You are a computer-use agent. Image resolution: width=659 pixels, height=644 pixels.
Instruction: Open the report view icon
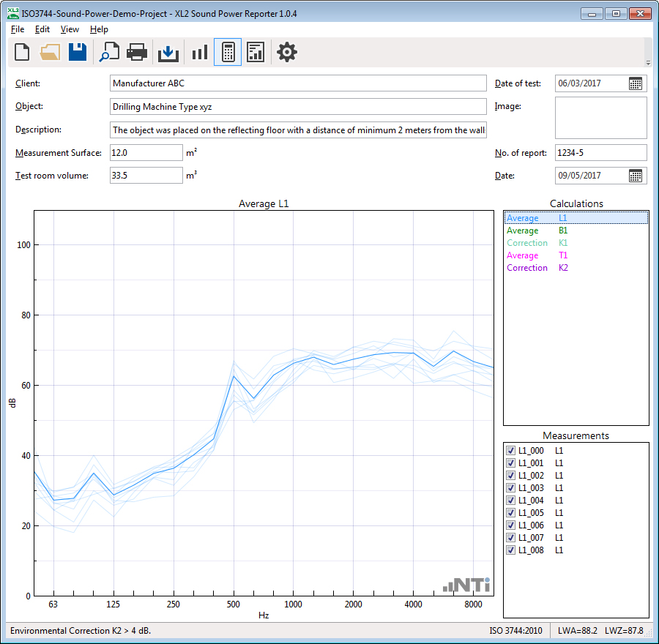tap(255, 52)
